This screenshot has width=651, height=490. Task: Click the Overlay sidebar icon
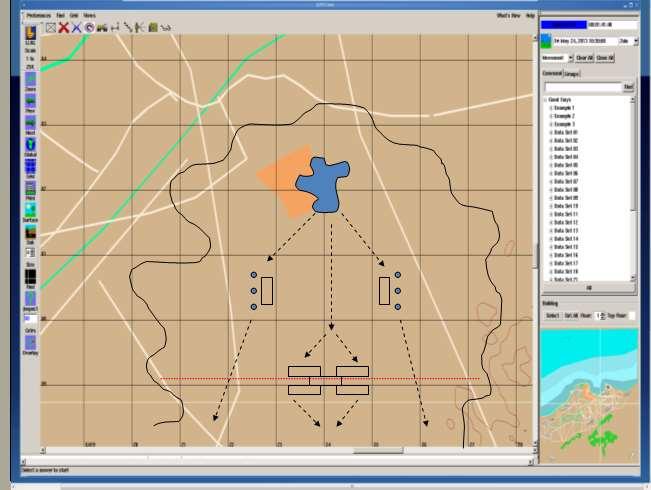point(30,342)
